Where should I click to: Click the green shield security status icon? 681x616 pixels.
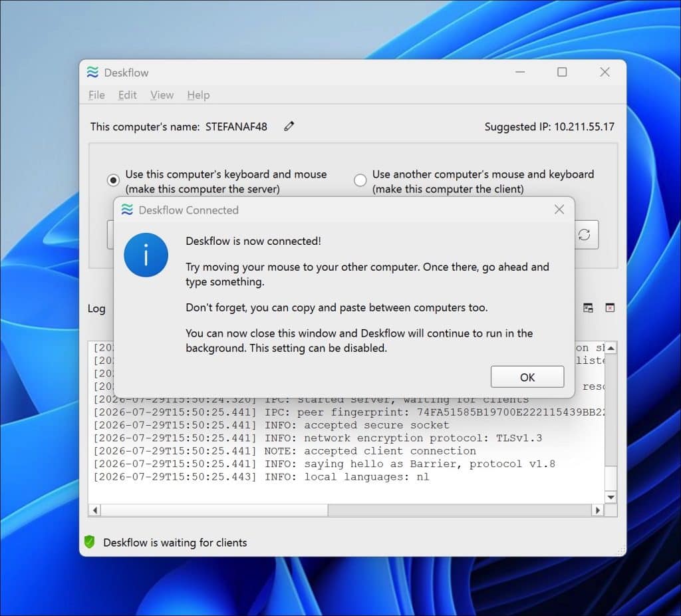click(90, 541)
